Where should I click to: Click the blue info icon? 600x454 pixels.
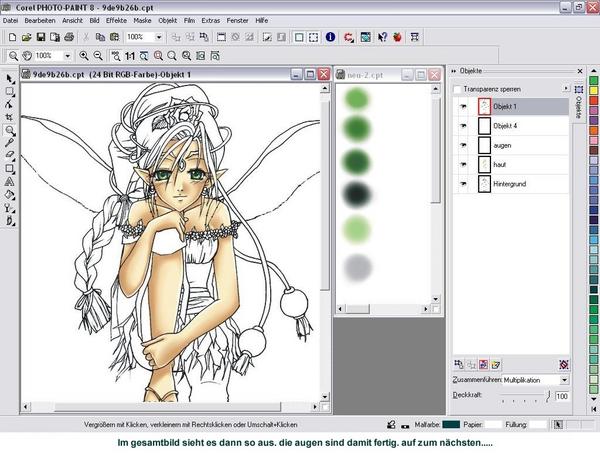click(x=330, y=37)
